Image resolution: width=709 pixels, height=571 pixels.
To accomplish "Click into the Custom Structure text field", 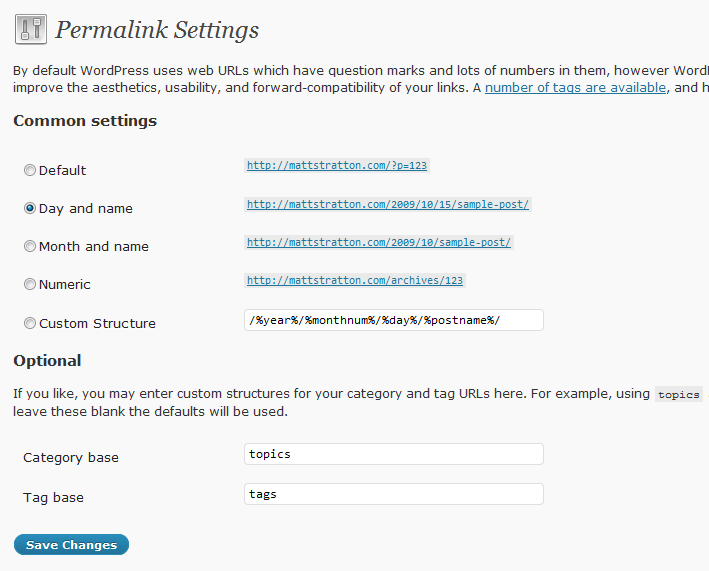I will (x=394, y=320).
